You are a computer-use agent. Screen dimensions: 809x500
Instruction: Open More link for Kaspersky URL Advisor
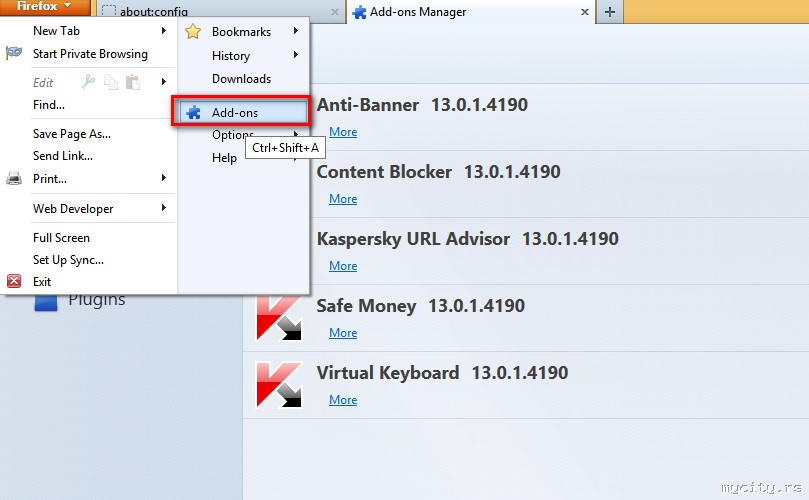(x=343, y=266)
